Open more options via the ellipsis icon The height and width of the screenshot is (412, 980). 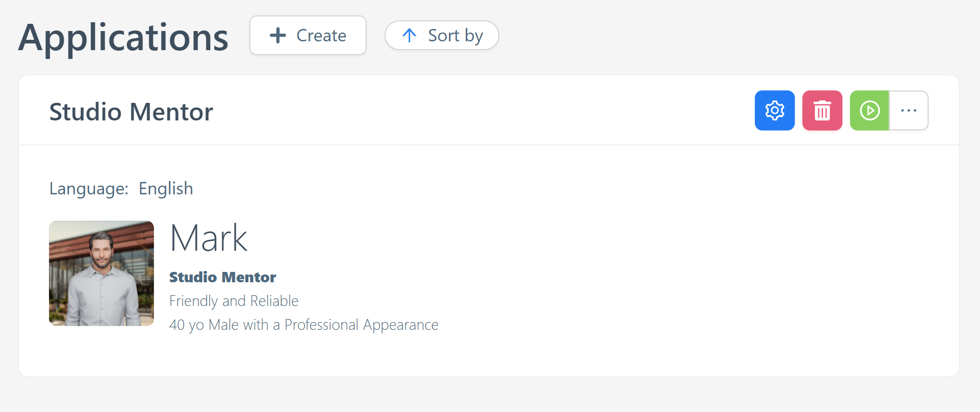click(x=909, y=110)
